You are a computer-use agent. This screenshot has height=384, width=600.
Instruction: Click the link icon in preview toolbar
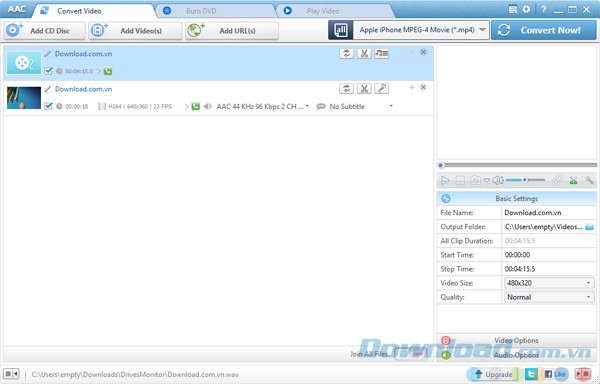click(x=557, y=180)
